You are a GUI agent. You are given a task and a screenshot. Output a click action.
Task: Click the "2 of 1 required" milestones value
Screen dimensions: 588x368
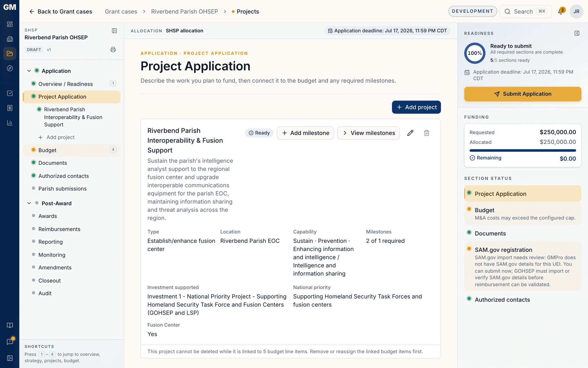click(x=385, y=241)
